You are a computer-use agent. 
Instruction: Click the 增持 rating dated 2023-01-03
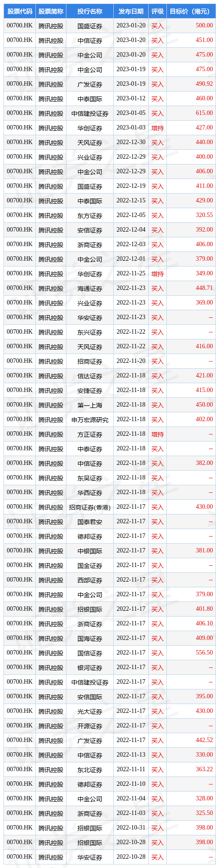(x=157, y=128)
